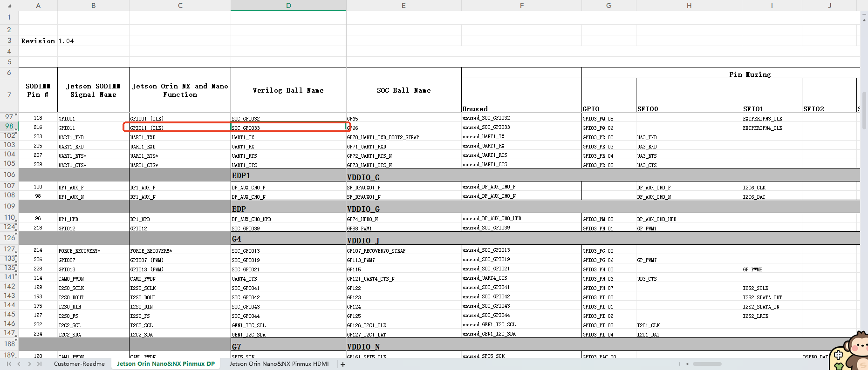Add a new sheet with plus icon
The width and height of the screenshot is (868, 370).
click(x=343, y=364)
